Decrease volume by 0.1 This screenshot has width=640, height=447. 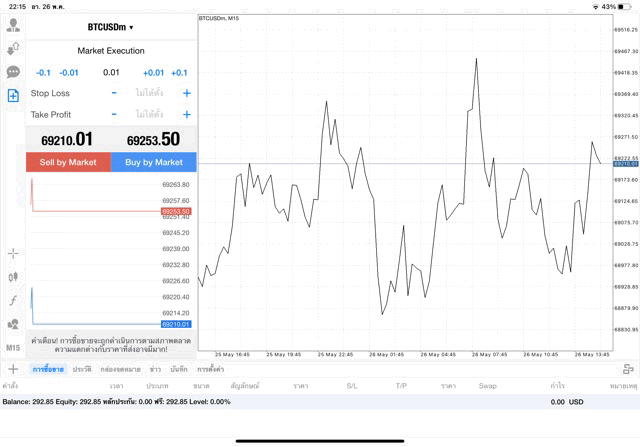tap(43, 73)
